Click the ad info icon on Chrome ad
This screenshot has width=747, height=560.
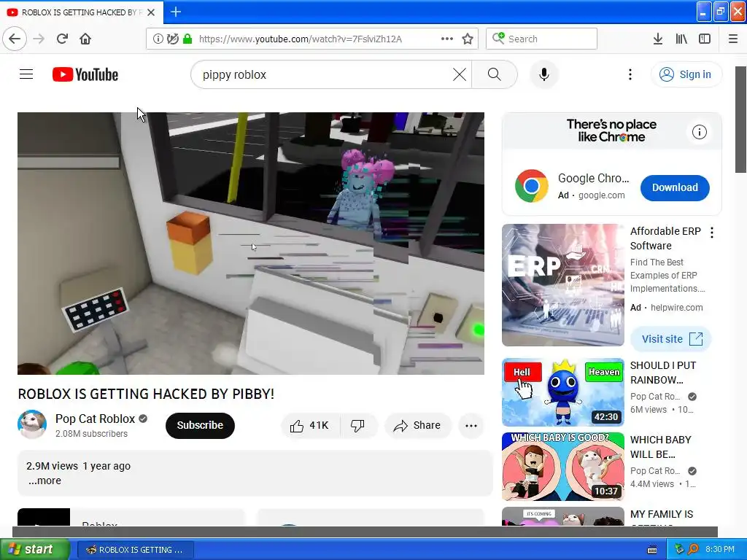point(700,132)
